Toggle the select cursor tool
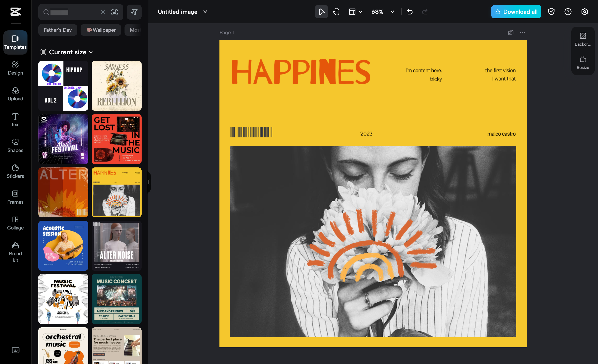 321,11
